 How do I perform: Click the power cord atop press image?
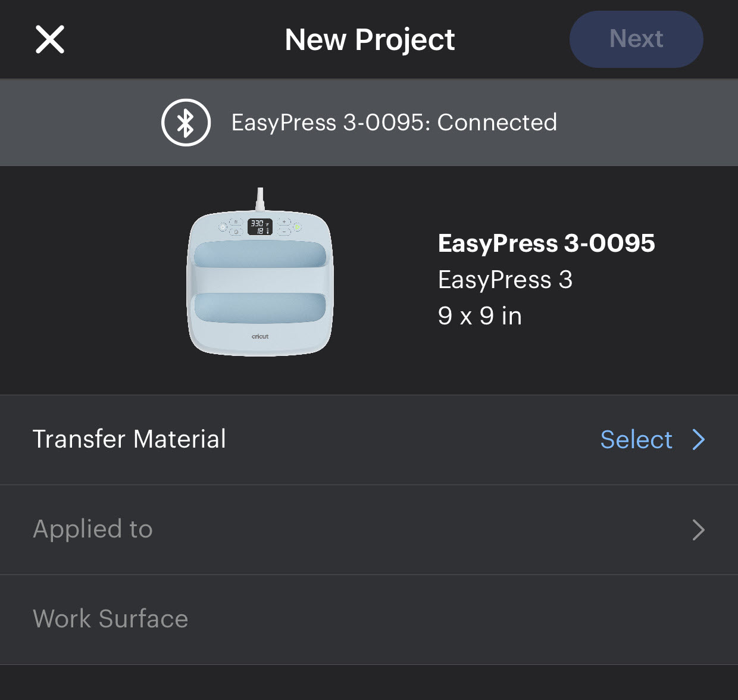[x=260, y=198]
